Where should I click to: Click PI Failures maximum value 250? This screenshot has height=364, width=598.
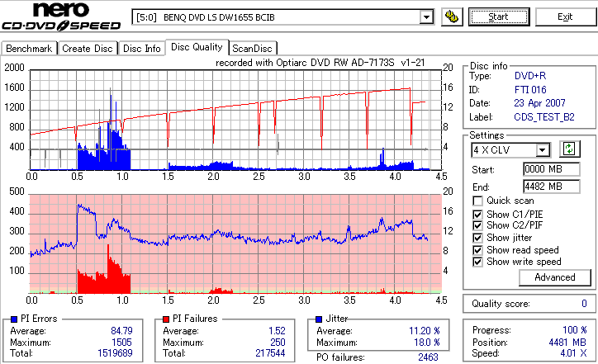click(x=278, y=343)
